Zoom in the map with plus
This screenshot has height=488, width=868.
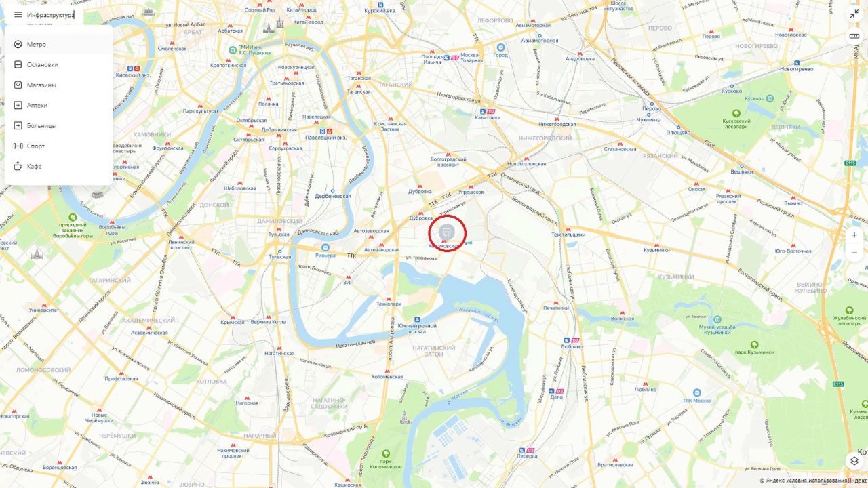coord(854,235)
